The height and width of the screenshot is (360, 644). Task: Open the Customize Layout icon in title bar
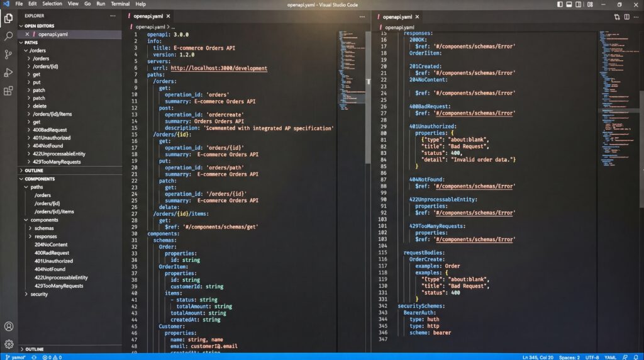(x=590, y=4)
